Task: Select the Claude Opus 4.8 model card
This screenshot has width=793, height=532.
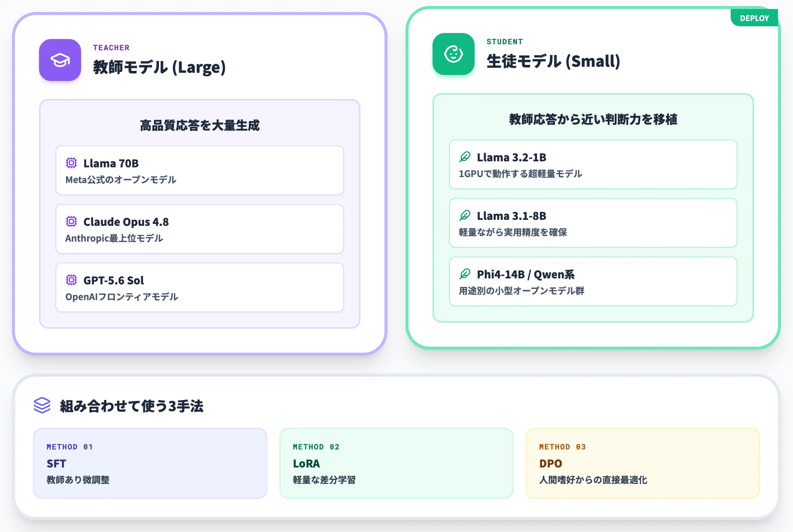Action: pos(200,229)
